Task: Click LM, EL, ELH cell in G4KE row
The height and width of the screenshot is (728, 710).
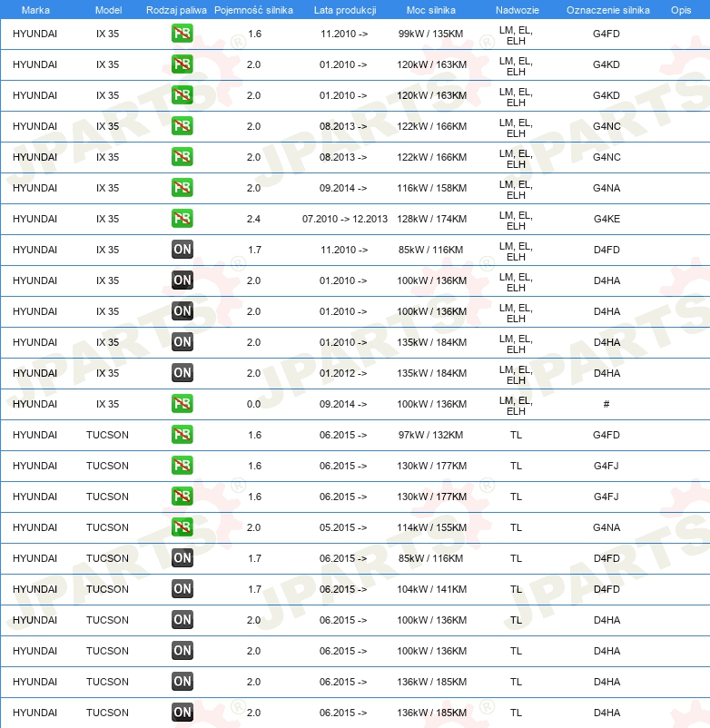Action: pos(516,221)
